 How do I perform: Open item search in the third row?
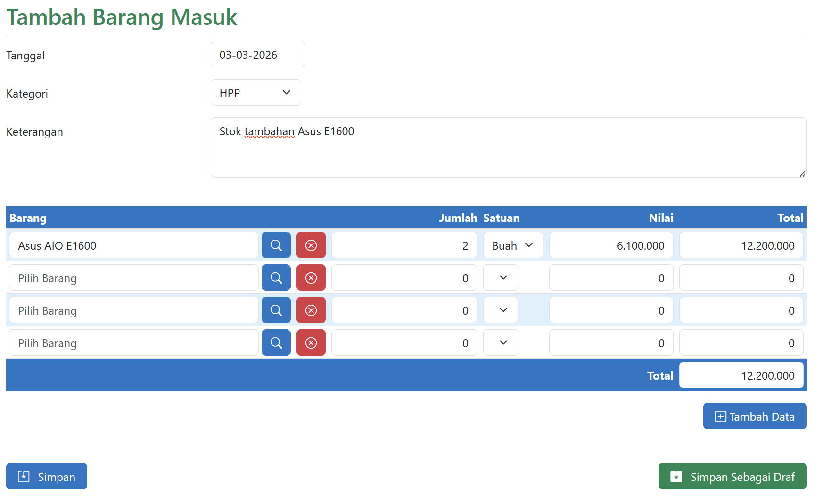pos(276,310)
